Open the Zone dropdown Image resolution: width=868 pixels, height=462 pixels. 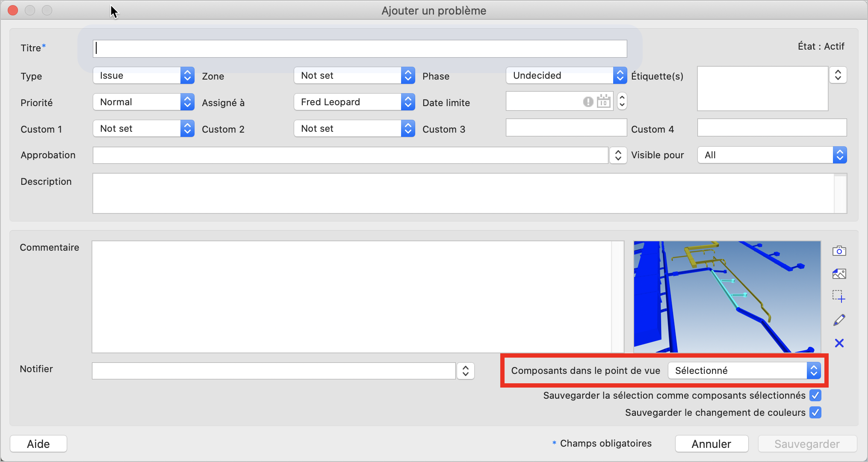coord(354,75)
